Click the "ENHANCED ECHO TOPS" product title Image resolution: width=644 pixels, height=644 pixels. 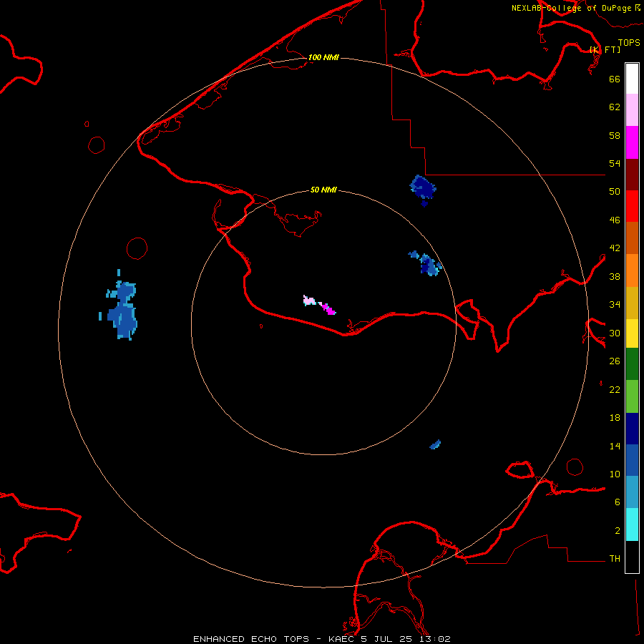(x=250, y=639)
